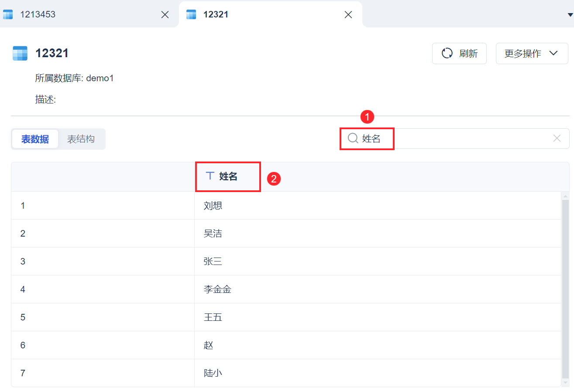Click the table icon on 12321 tab

click(x=191, y=14)
